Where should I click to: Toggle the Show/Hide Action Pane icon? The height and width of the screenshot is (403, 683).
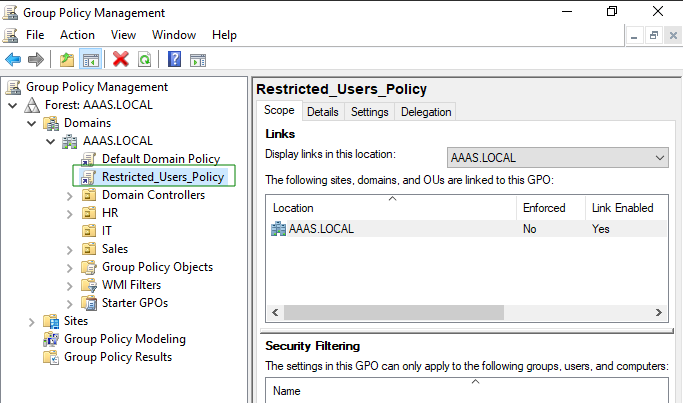click(198, 60)
